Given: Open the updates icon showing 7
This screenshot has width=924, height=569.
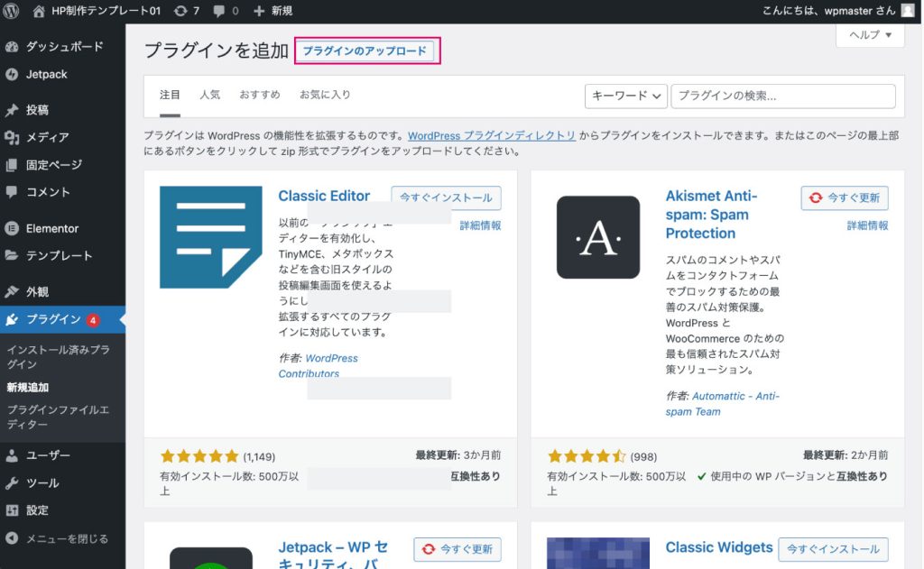Looking at the screenshot, I should click(180, 11).
